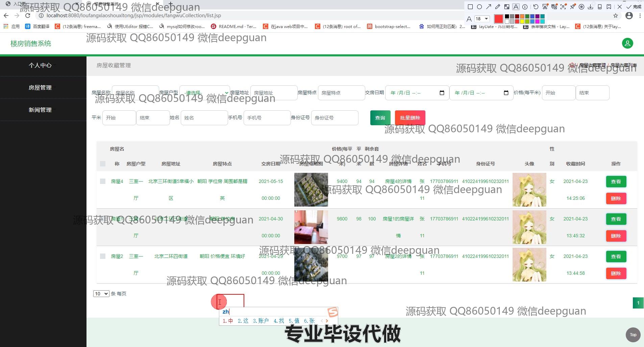Image resolution: width=644 pixels, height=347 pixels.
Task: Open the items per page dropdown
Action: [x=101, y=294]
